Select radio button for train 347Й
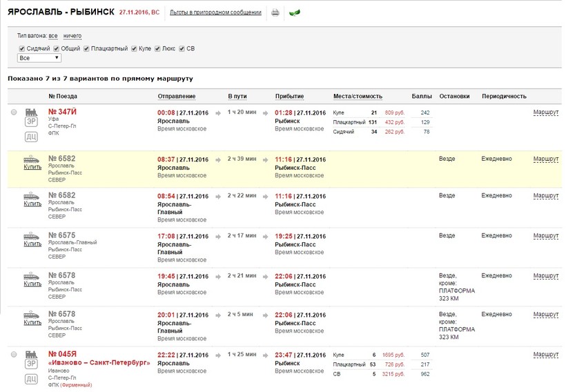The image size is (566, 392). [x=14, y=112]
